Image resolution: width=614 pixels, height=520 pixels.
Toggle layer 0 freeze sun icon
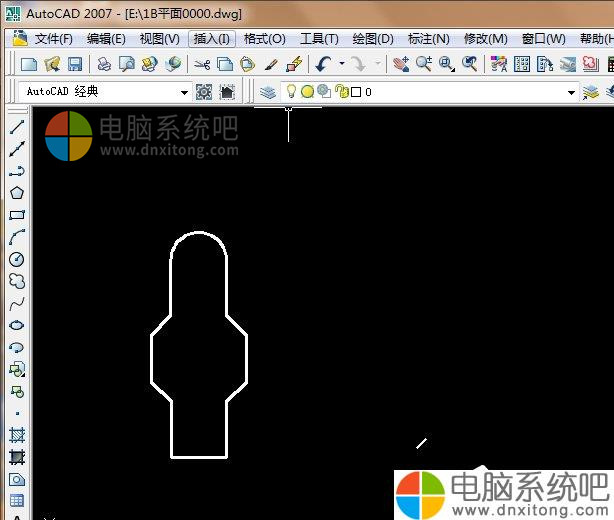click(307, 92)
